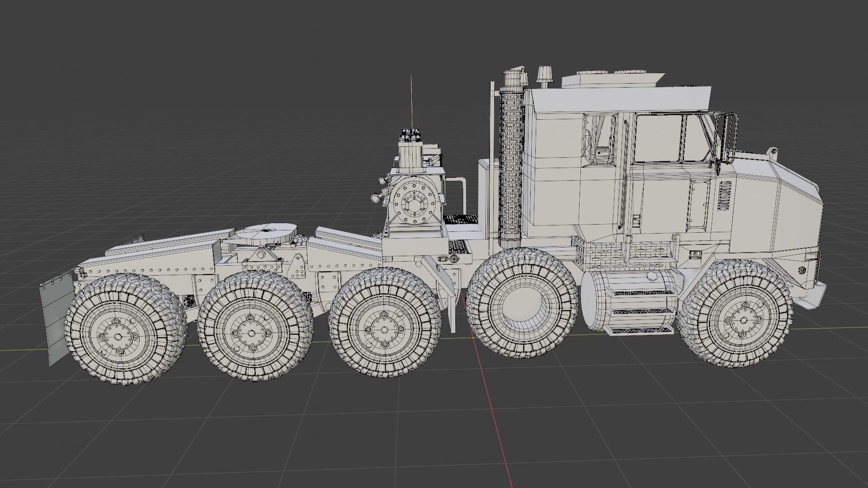Select the cylindrical fuel tank with steps
868x488 pixels.
631,303
